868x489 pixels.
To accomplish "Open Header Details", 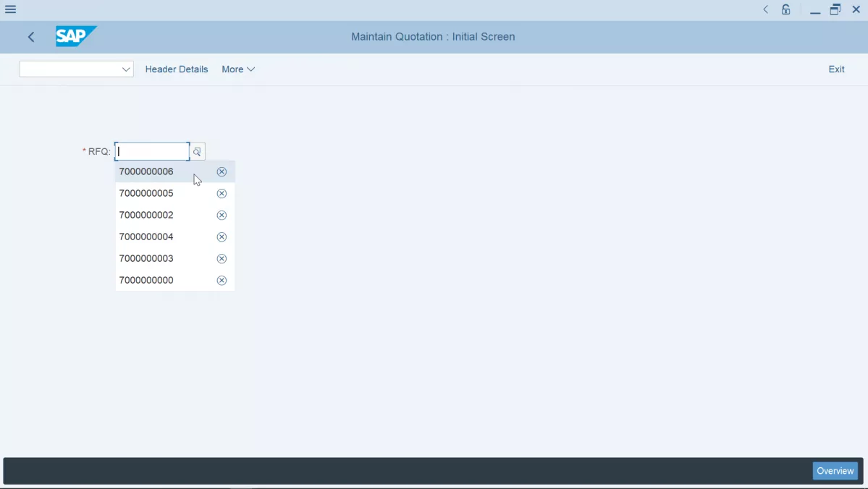I will [177, 69].
